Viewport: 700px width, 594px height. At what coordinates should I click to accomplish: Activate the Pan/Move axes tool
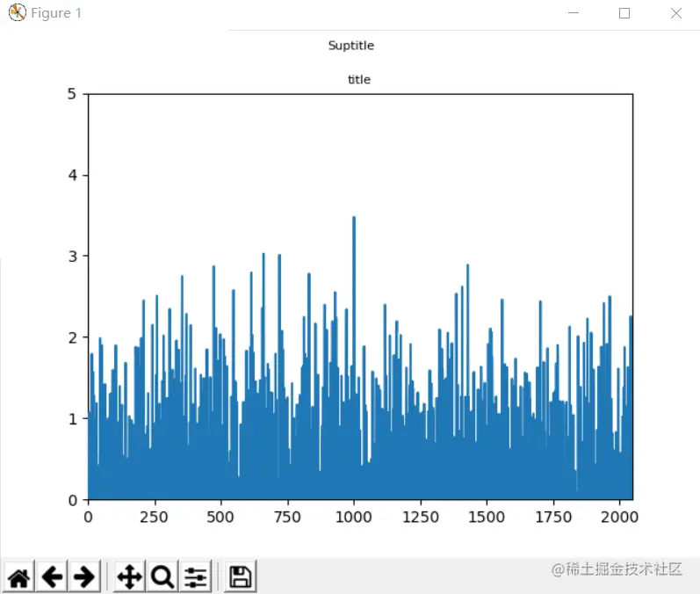pos(129,576)
